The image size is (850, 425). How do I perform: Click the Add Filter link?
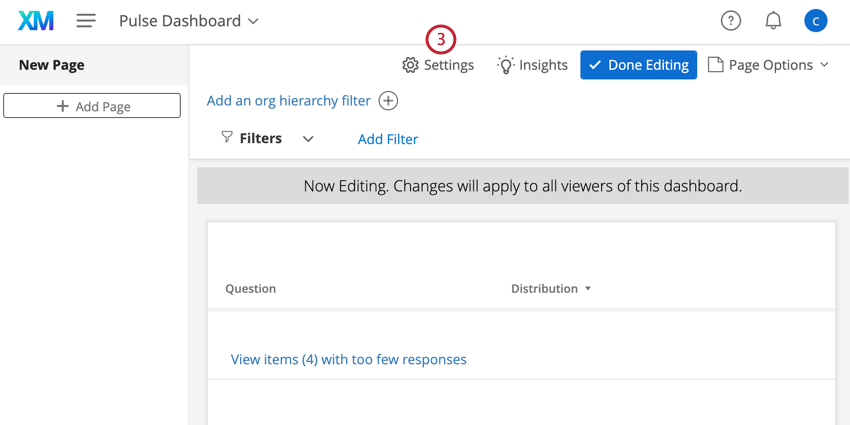click(388, 139)
